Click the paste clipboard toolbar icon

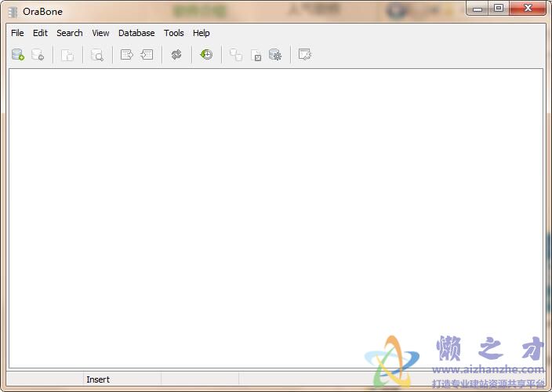tap(67, 55)
